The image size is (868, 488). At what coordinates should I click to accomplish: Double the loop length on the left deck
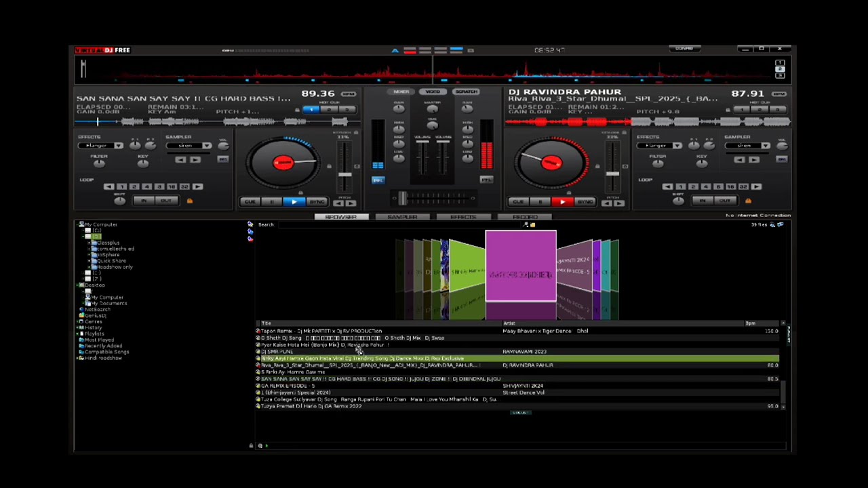(197, 186)
